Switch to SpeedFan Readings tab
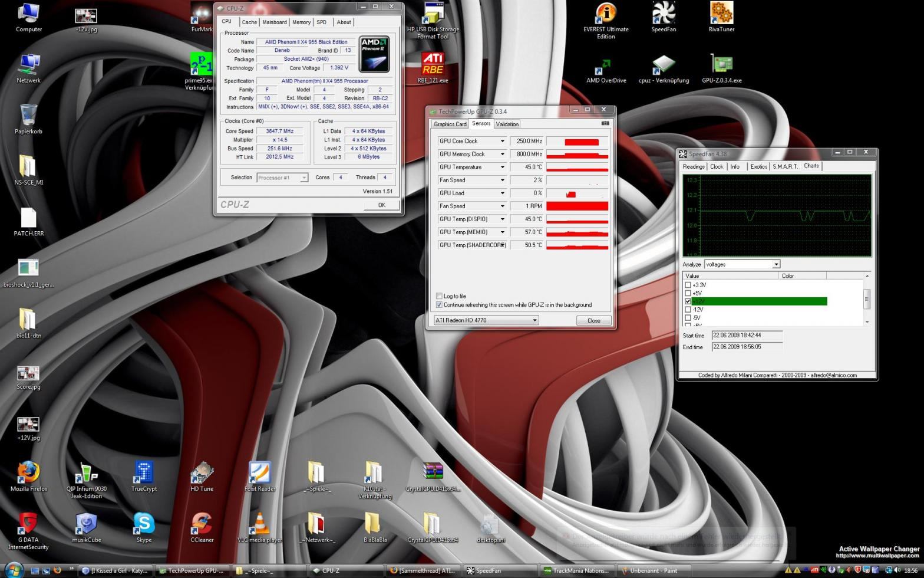This screenshot has height=578, width=924. (x=694, y=166)
